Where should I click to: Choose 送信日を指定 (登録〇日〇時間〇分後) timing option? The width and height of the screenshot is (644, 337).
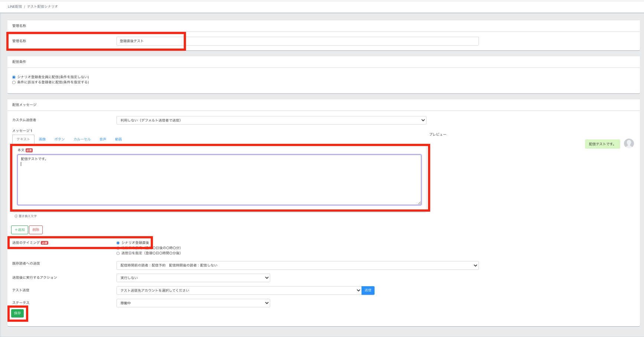pos(118,253)
